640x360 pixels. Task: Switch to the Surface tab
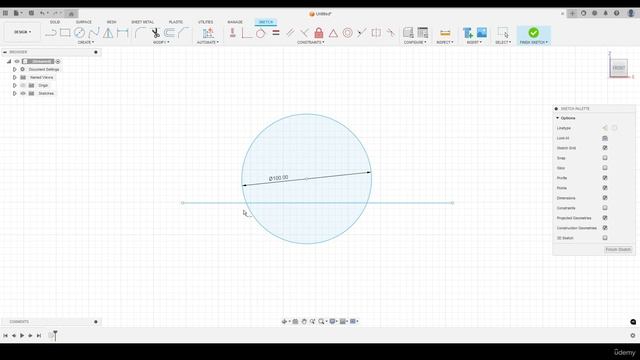point(84,22)
